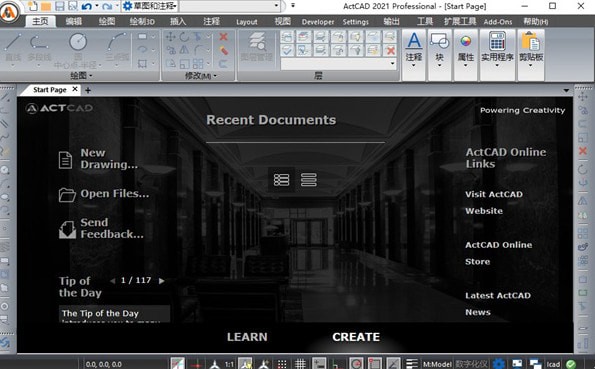Open the empty combo box in title bar

[x=230, y=6]
